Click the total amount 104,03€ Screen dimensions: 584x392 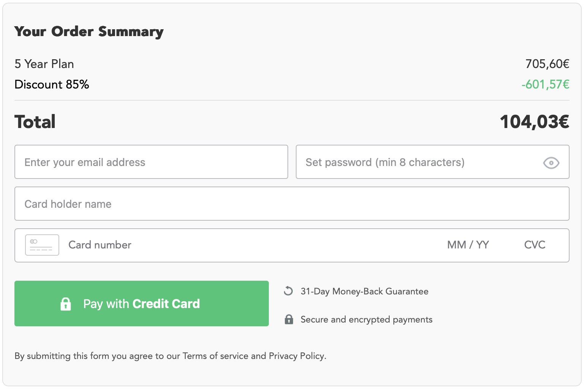click(x=534, y=122)
